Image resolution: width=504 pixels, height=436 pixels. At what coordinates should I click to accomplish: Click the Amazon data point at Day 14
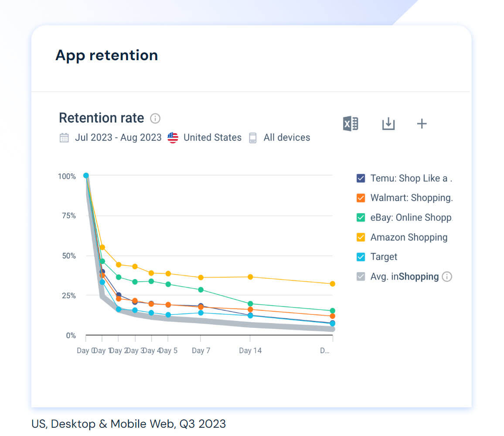coord(250,277)
